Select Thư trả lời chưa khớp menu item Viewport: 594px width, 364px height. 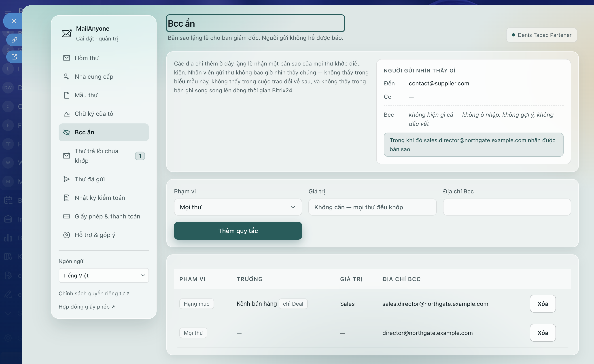[x=104, y=156]
